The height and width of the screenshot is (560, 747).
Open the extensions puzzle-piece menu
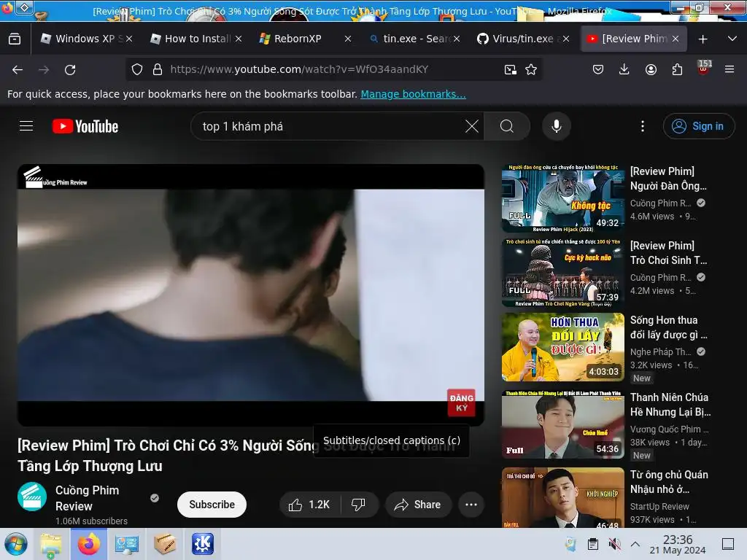click(677, 69)
